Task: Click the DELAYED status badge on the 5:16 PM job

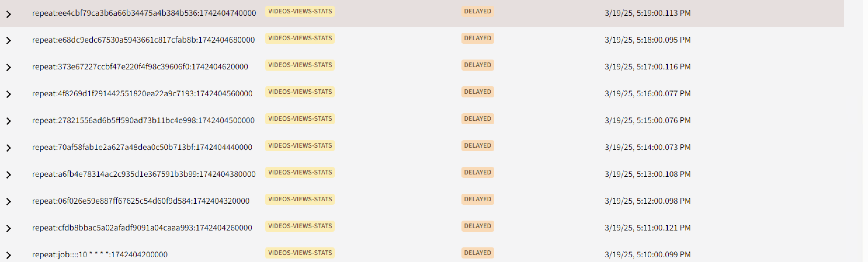Action: click(x=478, y=92)
